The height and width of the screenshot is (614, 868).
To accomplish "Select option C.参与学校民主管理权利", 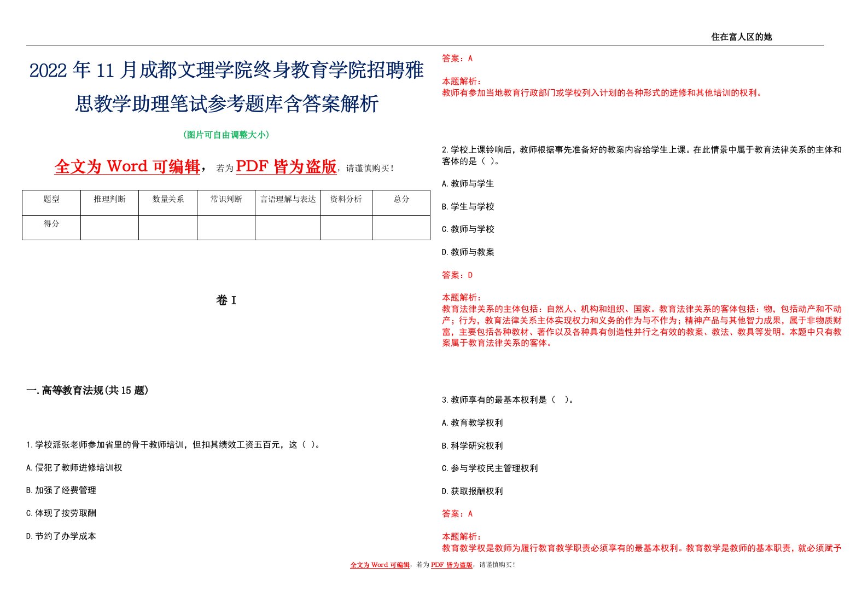I will click(490, 468).
